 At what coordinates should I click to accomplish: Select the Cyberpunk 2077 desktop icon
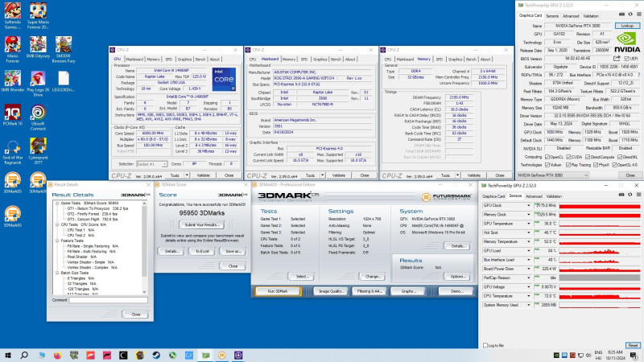[x=38, y=151]
